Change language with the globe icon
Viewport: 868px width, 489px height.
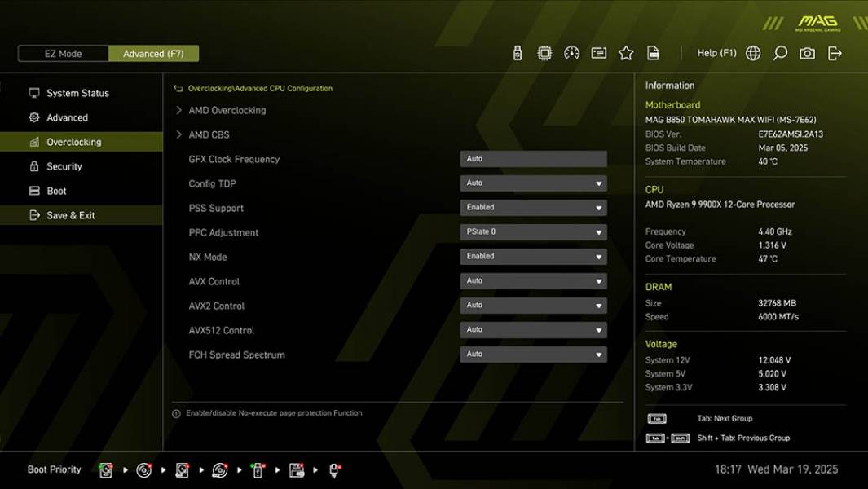click(753, 53)
